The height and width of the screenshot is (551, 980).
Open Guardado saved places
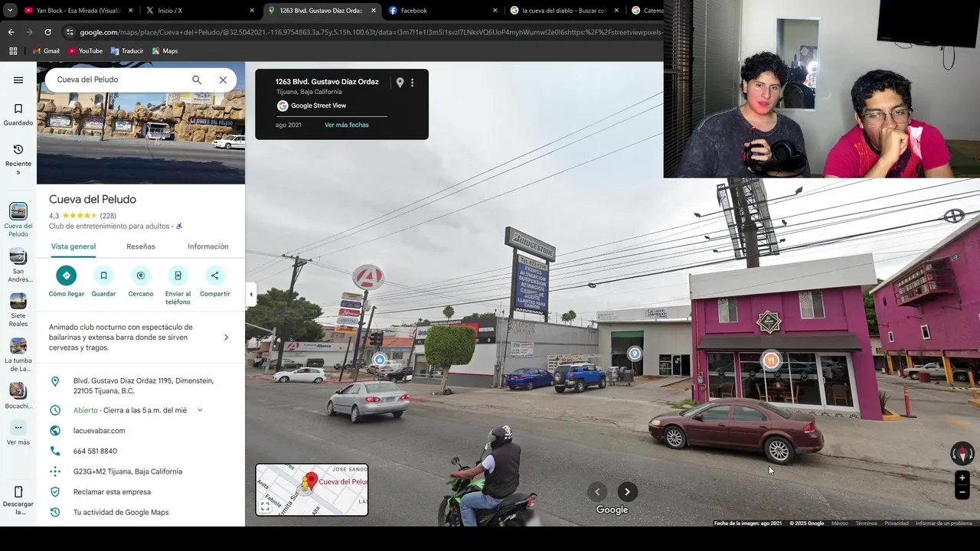(x=18, y=115)
